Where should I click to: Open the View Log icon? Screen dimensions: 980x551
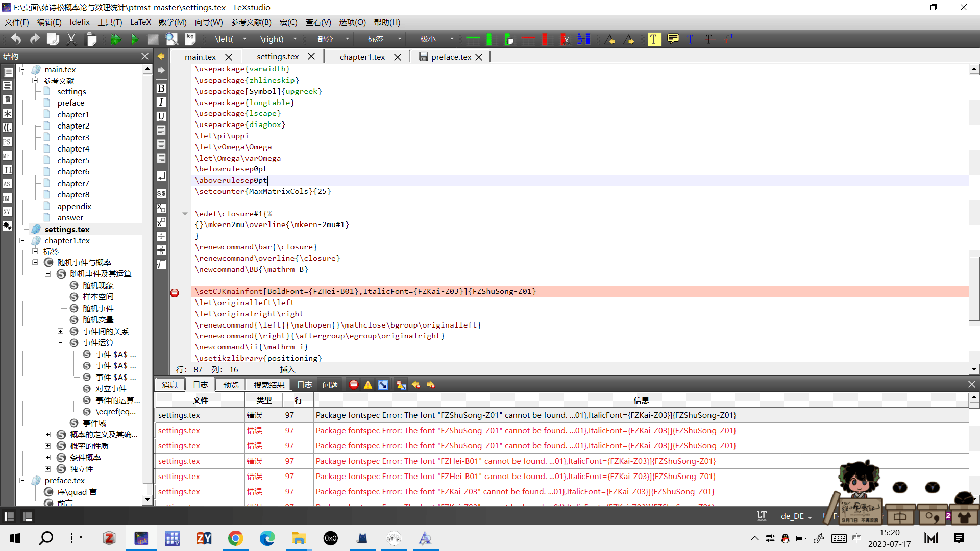click(x=190, y=39)
